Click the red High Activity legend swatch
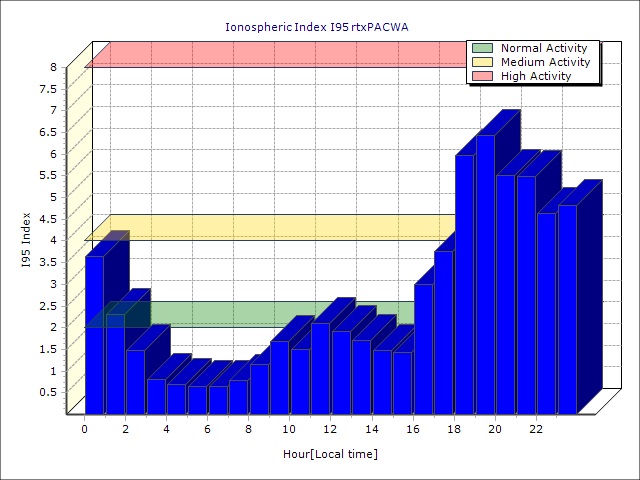The height and width of the screenshot is (480, 640). (x=482, y=76)
